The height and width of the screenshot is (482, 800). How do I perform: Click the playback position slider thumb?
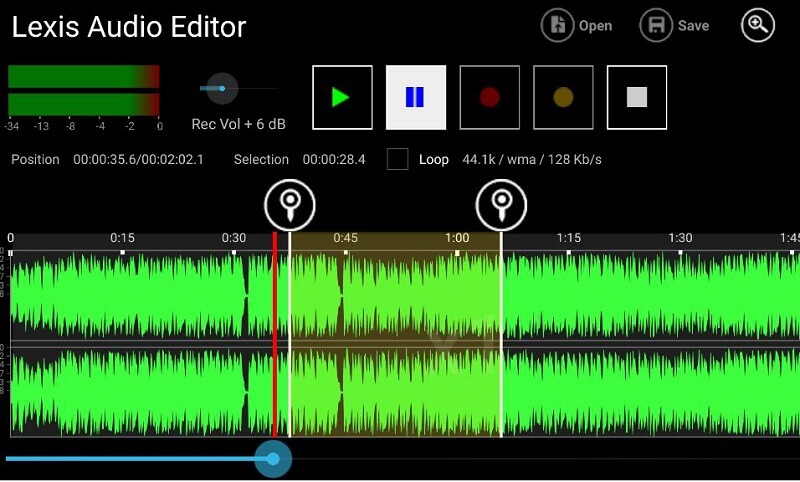pos(273,459)
